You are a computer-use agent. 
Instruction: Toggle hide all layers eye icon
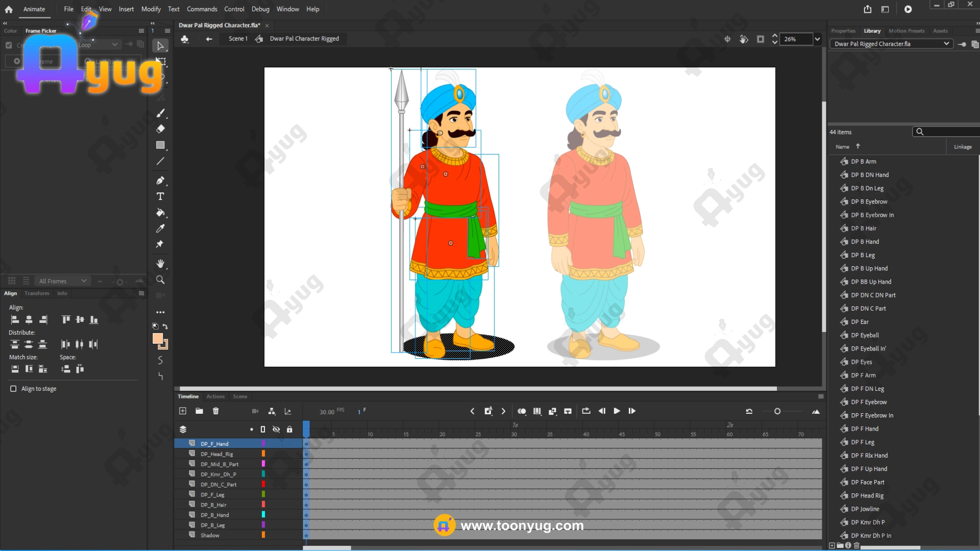pos(276,430)
